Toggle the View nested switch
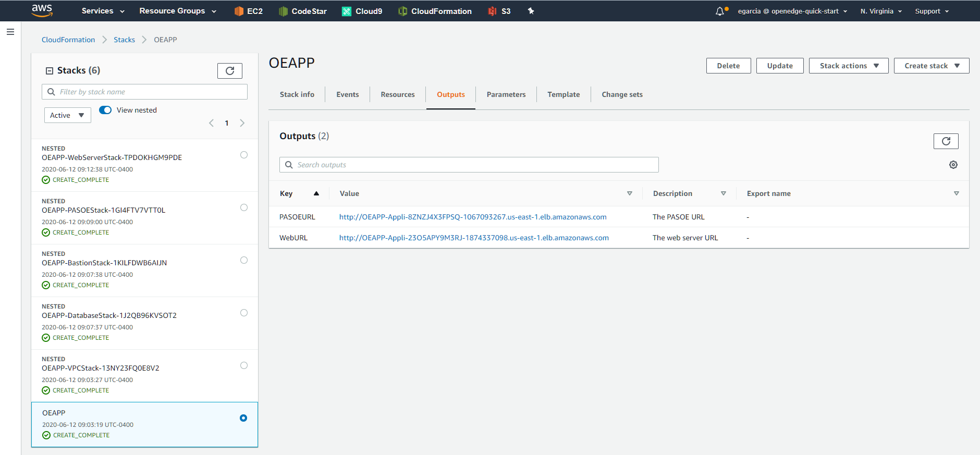 point(105,110)
